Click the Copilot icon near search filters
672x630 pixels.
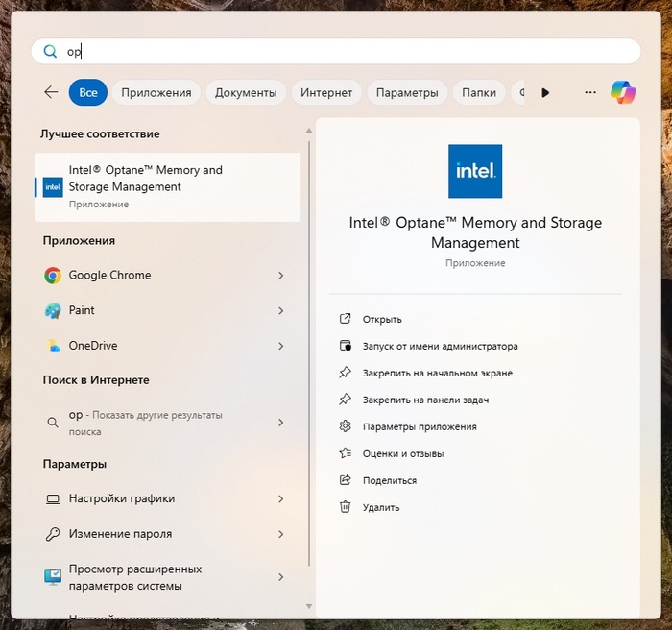point(623,92)
